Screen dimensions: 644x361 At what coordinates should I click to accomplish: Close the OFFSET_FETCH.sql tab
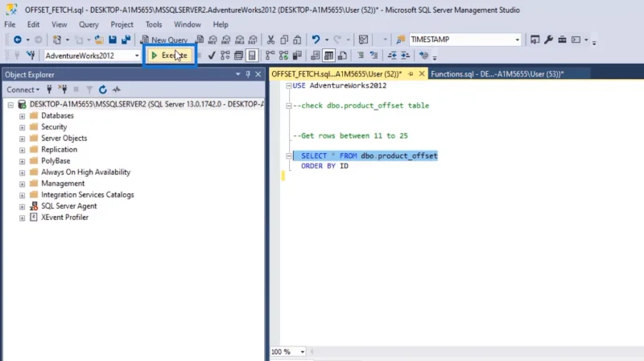click(421, 74)
